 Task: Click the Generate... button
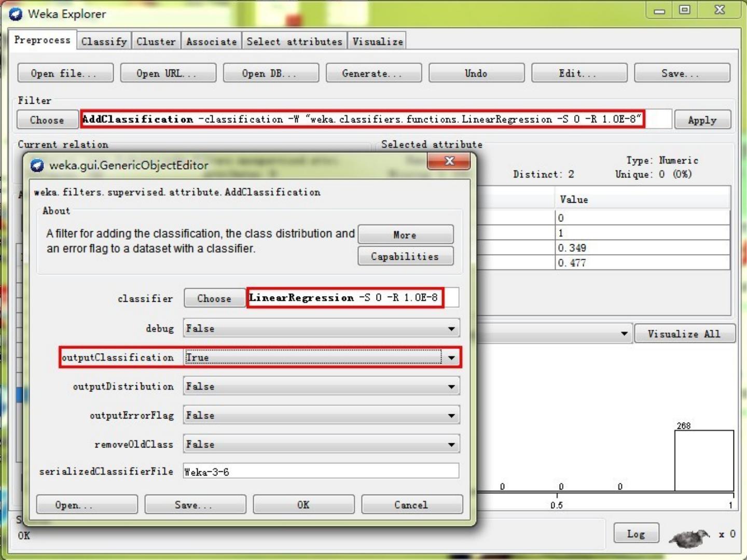[374, 73]
